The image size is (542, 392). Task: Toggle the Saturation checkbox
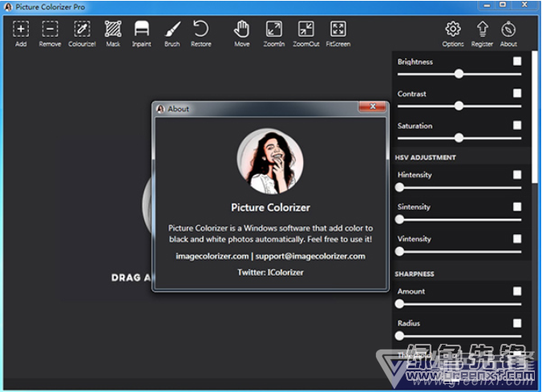[517, 125]
